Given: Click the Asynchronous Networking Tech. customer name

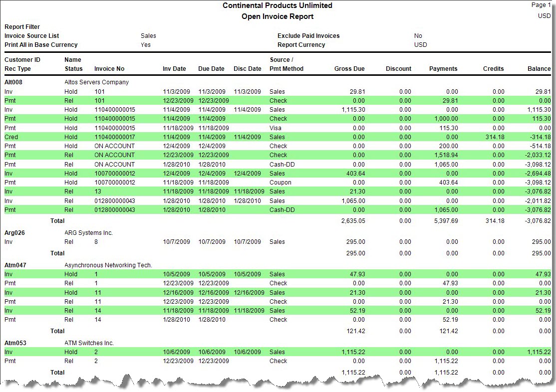Looking at the screenshot, I should click(108, 265).
